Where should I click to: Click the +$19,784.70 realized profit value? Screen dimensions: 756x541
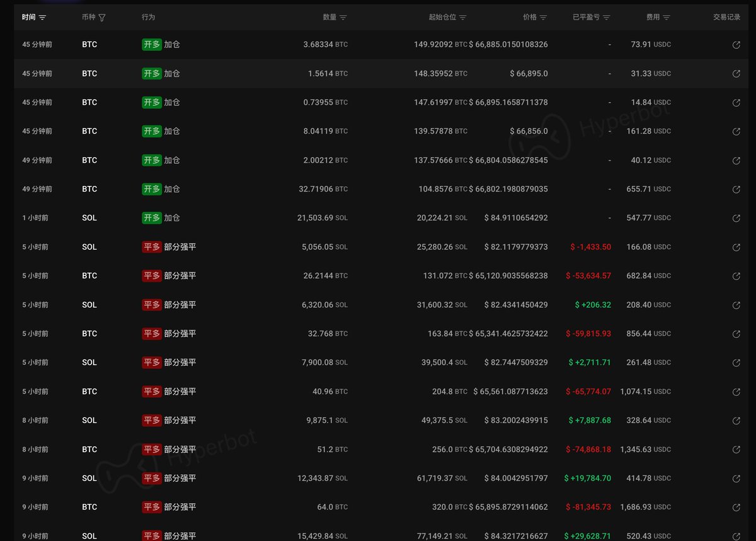[588, 479]
